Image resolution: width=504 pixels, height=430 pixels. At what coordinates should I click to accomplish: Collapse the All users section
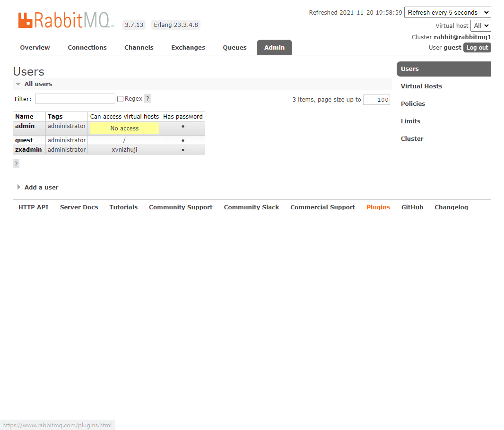coord(38,84)
